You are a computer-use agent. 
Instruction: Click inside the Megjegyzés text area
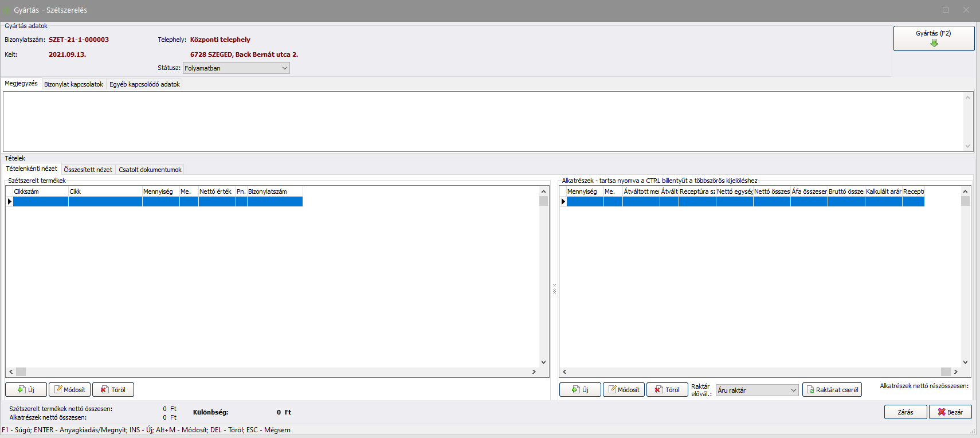point(481,122)
